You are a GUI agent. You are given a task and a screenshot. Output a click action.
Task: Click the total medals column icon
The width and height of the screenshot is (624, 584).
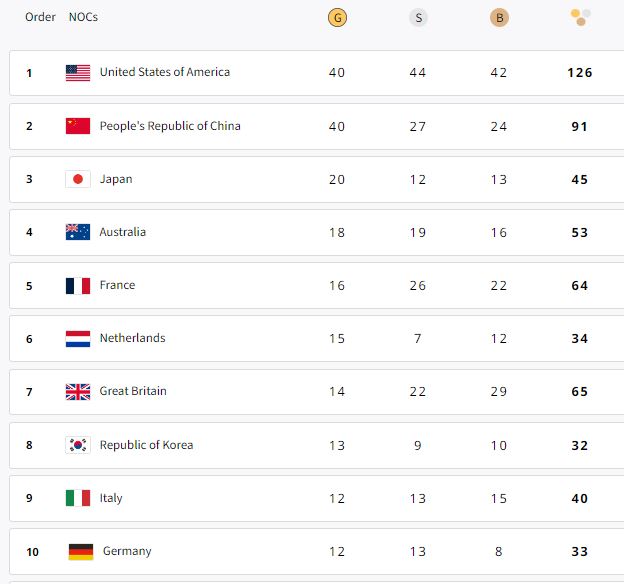tap(580, 17)
